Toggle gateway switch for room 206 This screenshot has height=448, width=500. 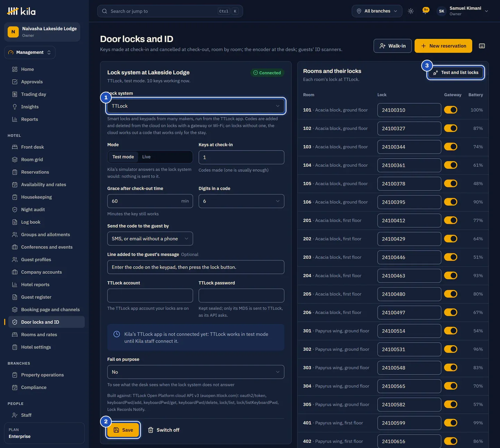click(451, 312)
